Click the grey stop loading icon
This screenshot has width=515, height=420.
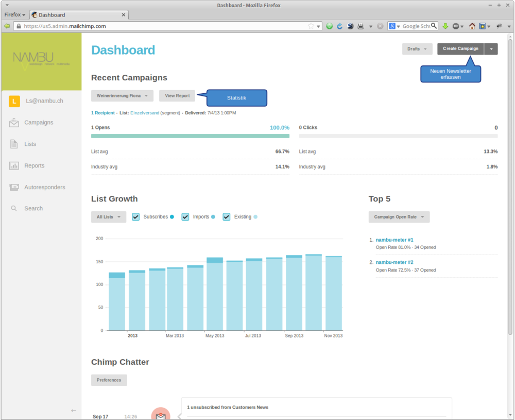pyautogui.click(x=380, y=26)
